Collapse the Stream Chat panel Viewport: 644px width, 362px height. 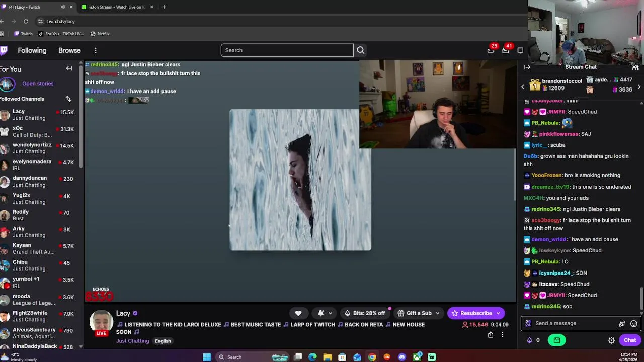(x=527, y=67)
